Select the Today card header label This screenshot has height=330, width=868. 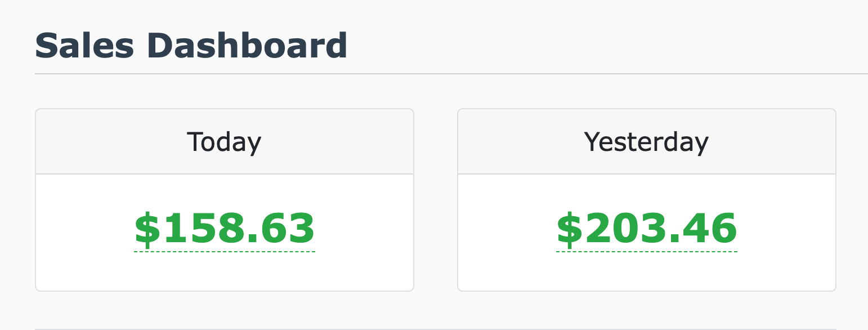click(224, 142)
